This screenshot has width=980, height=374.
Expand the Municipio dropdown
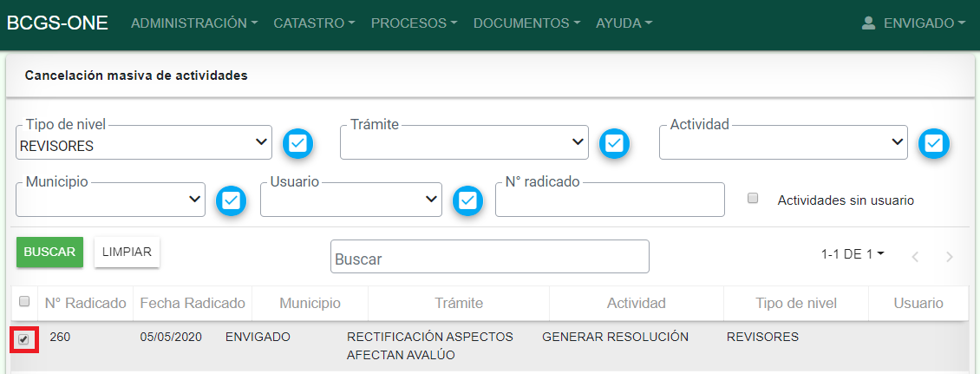(x=110, y=200)
